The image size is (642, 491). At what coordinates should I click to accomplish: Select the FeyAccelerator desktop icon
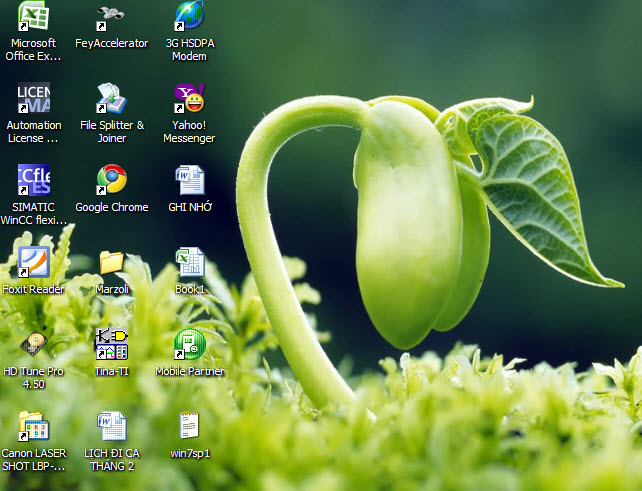pos(111,17)
